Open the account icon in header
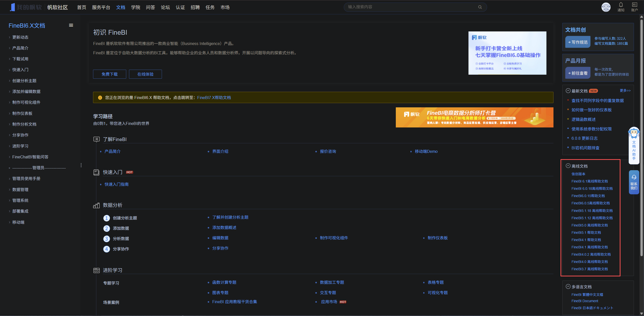 [634, 5]
